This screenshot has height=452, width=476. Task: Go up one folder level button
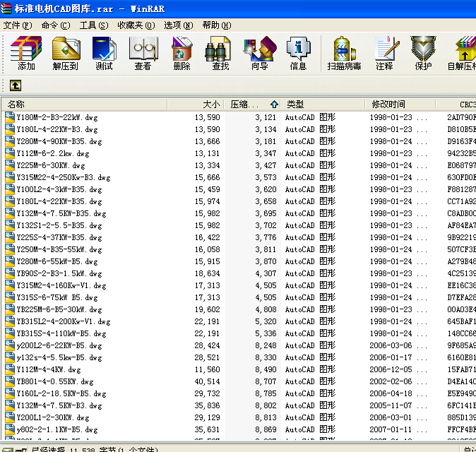(15, 85)
